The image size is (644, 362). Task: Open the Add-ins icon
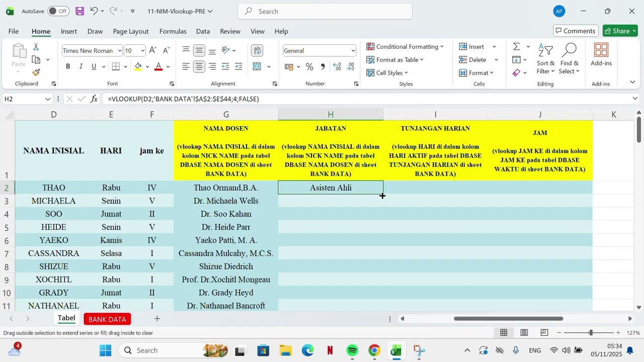pyautogui.click(x=601, y=55)
